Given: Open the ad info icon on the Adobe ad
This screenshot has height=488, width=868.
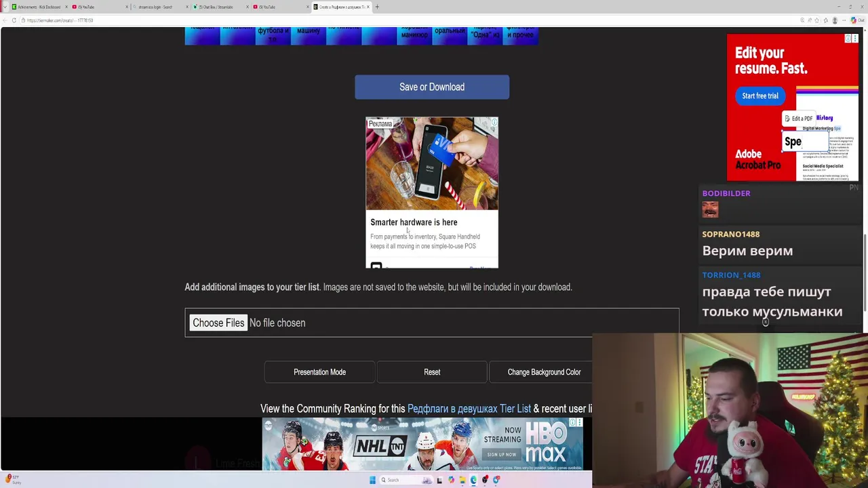Looking at the screenshot, I should pyautogui.click(x=848, y=39).
